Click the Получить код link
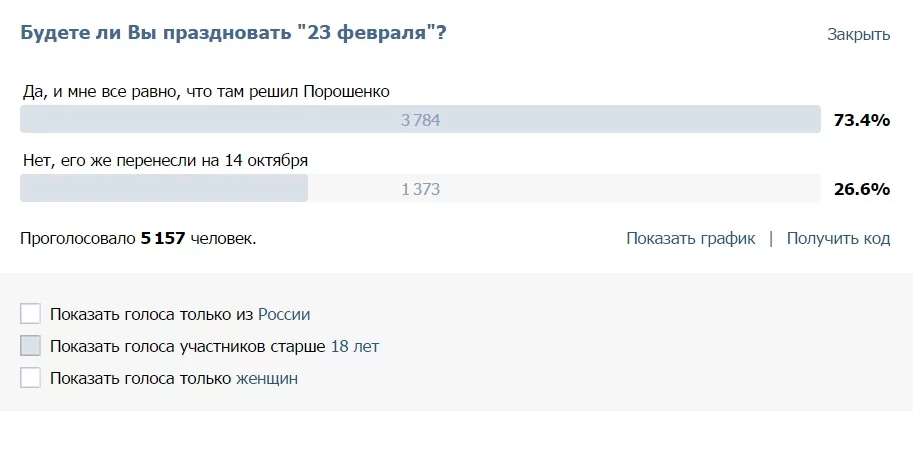The width and height of the screenshot is (913, 460). pos(838,238)
